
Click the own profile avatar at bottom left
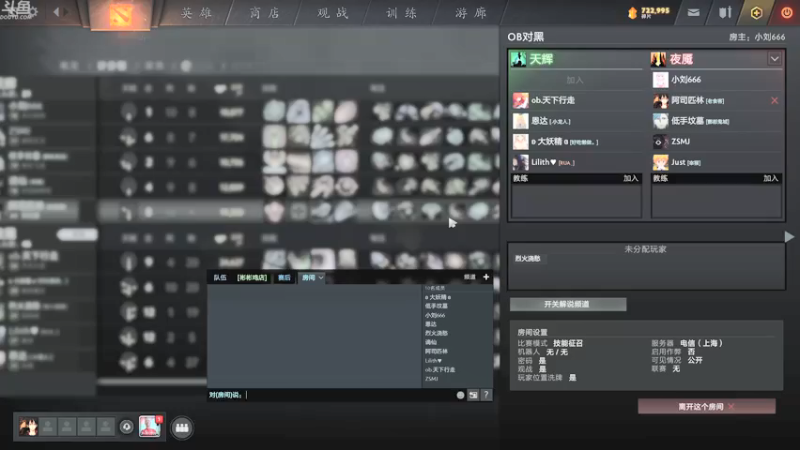[29, 427]
